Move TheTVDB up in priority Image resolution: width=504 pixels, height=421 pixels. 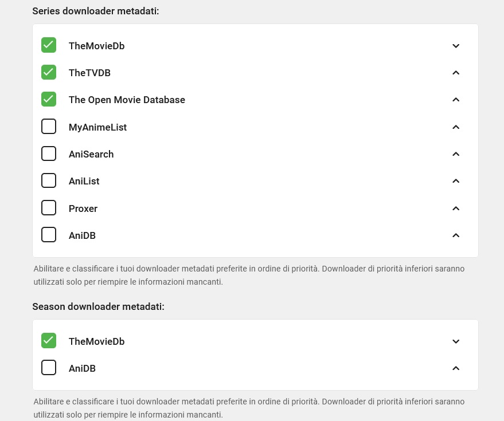point(456,73)
